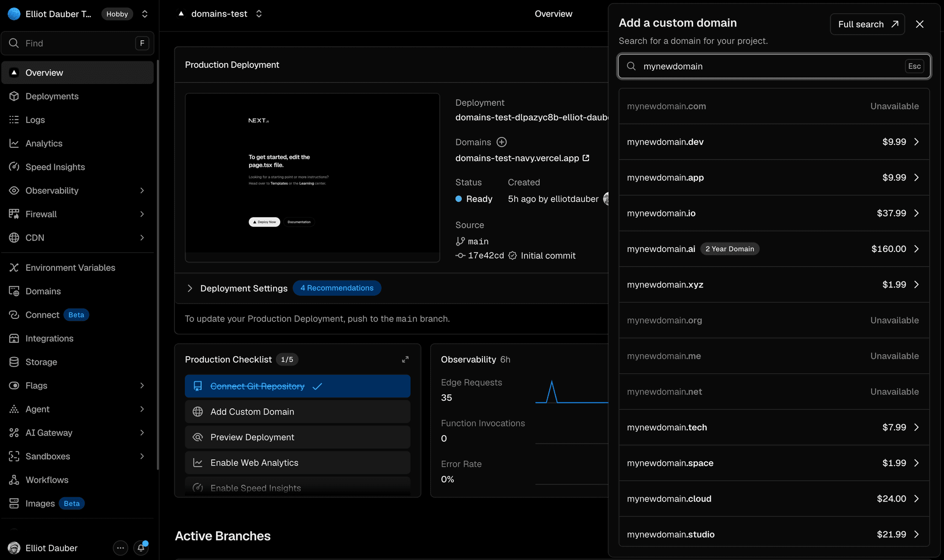Expand the Sandboxes submenu chevron
Screen dimensions: 944x560
[142, 456]
